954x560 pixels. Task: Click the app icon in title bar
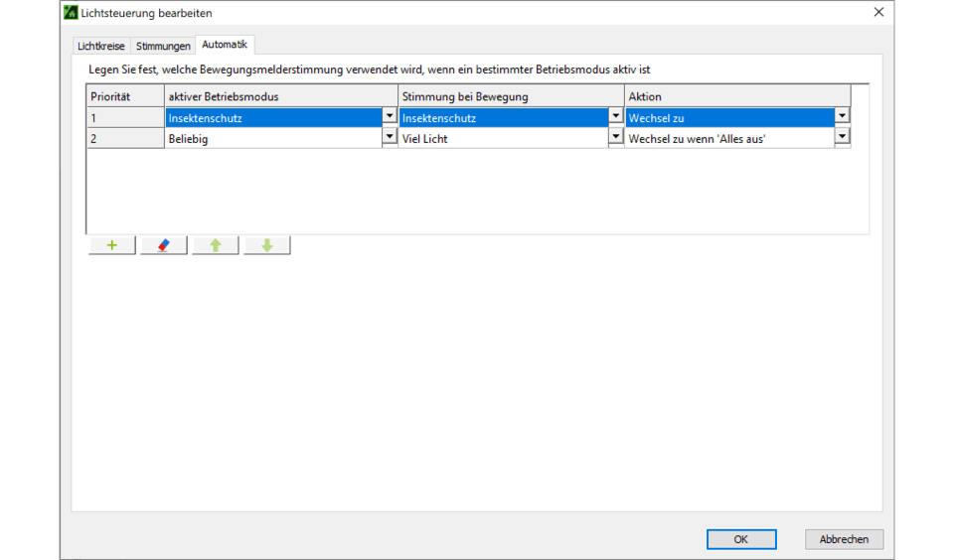[71, 13]
